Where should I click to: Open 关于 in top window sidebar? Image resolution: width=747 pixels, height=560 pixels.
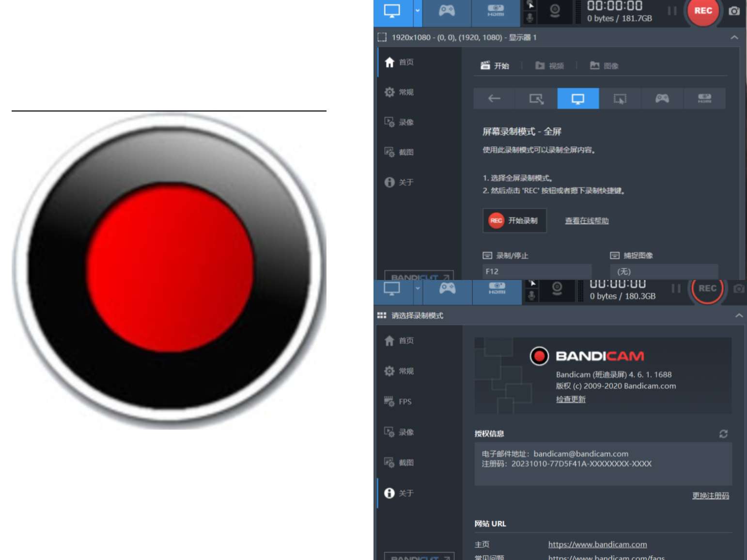click(x=399, y=182)
